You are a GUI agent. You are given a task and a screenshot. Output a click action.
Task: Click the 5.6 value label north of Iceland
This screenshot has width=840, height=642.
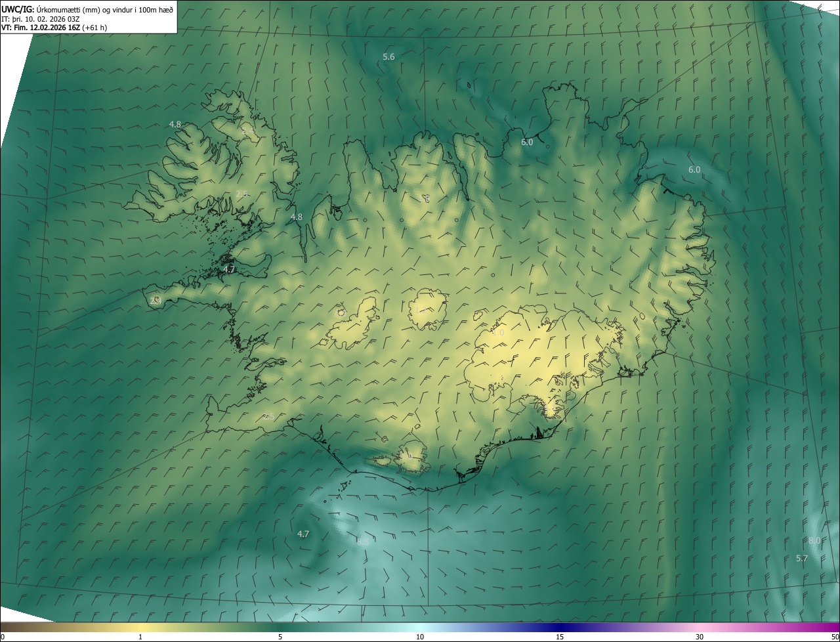[x=388, y=57]
